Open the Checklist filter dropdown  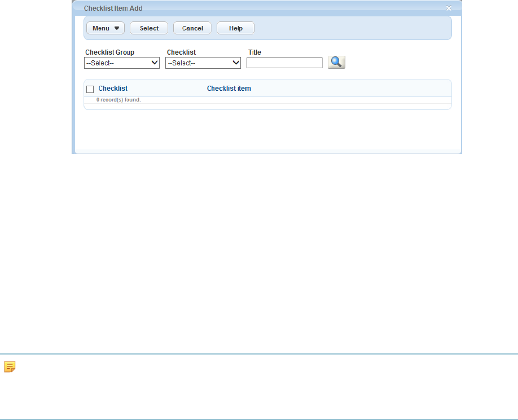pos(203,63)
